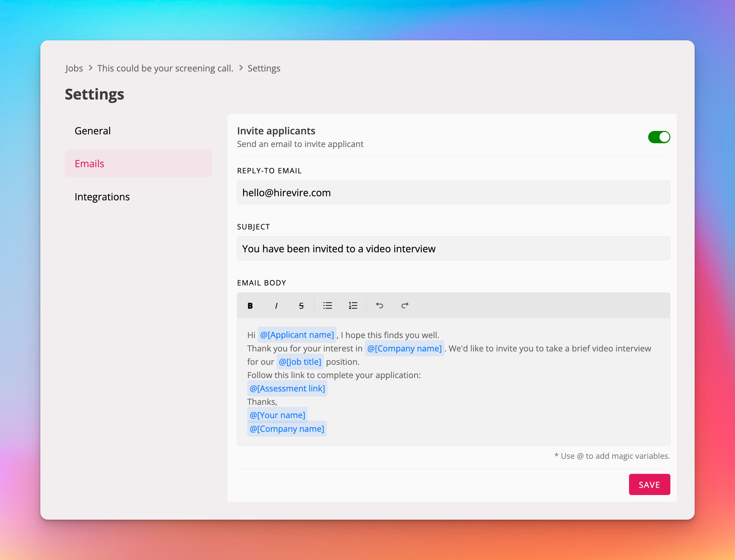Viewport: 735px width, 560px height.
Task: Go to Jobs breadcrumb link
Action: point(74,68)
